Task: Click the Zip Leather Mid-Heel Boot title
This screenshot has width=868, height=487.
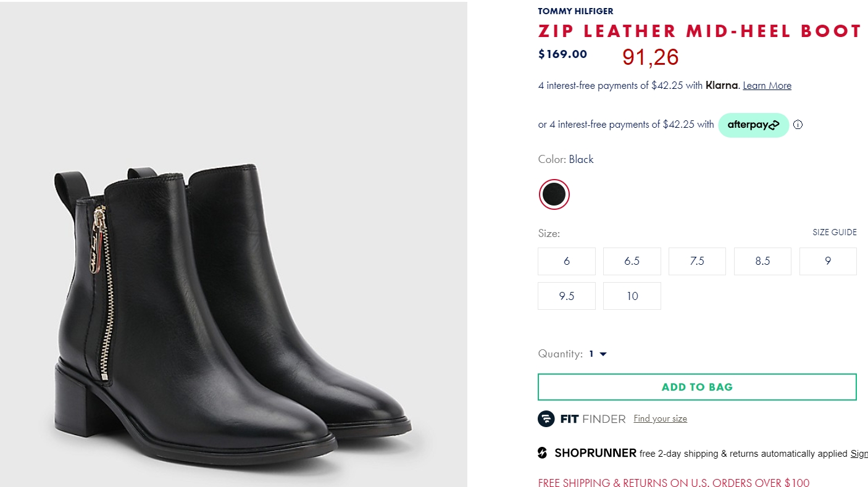Action: (x=699, y=31)
